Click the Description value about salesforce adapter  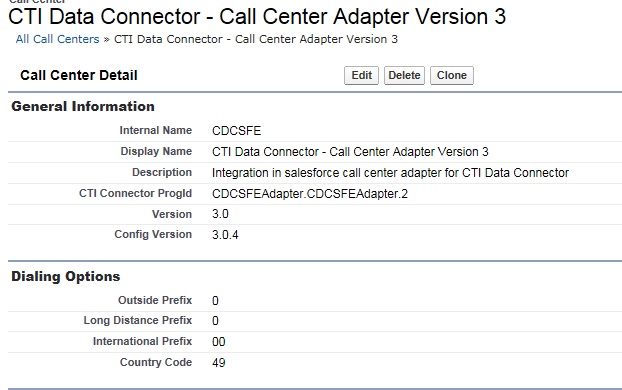[390, 173]
